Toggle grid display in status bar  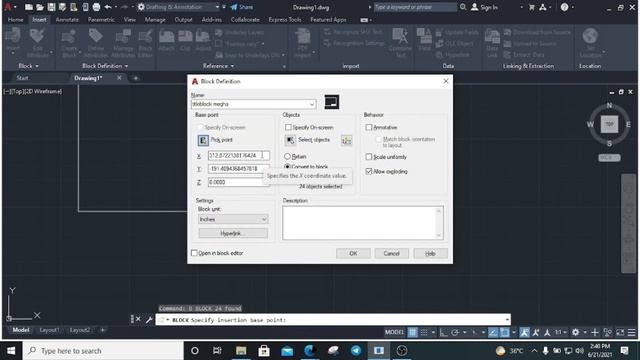tap(413, 332)
